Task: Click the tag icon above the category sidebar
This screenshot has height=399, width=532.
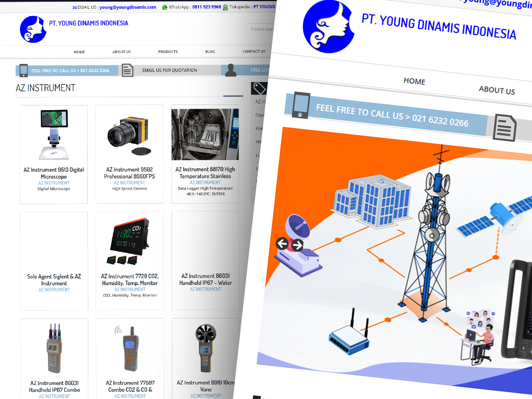Action: [259, 88]
